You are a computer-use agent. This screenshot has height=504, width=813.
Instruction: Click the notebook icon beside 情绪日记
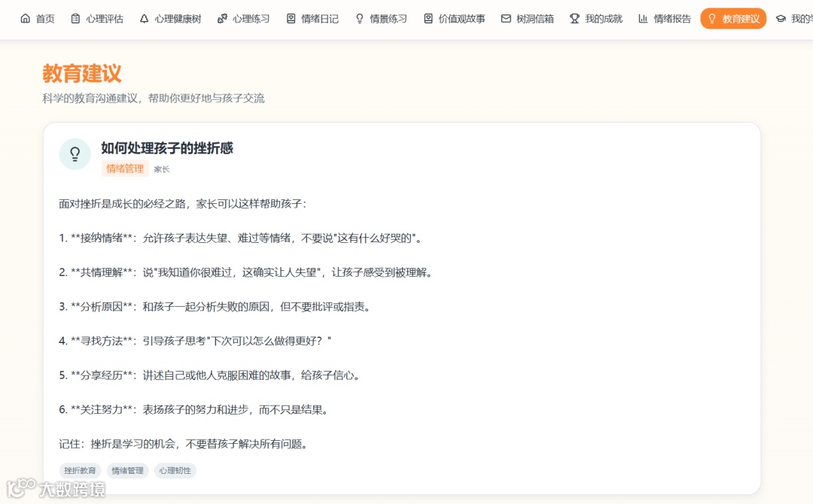tap(291, 19)
